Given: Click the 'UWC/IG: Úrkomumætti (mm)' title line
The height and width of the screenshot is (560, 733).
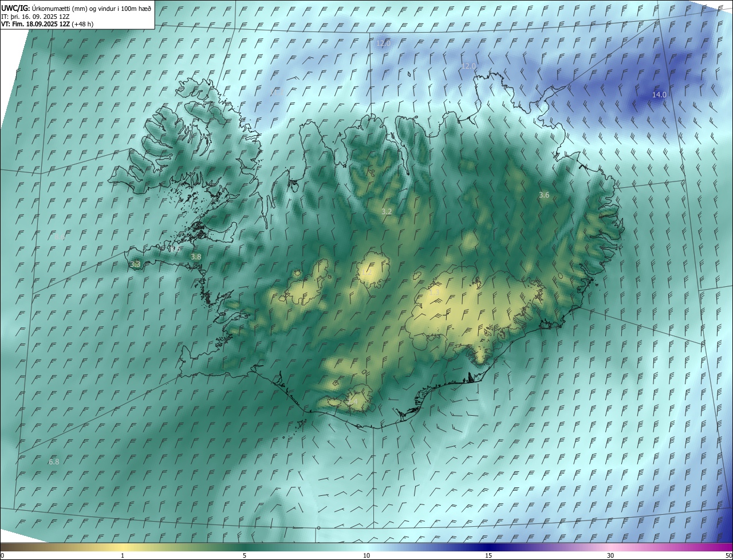Looking at the screenshot, I should tap(76, 8).
